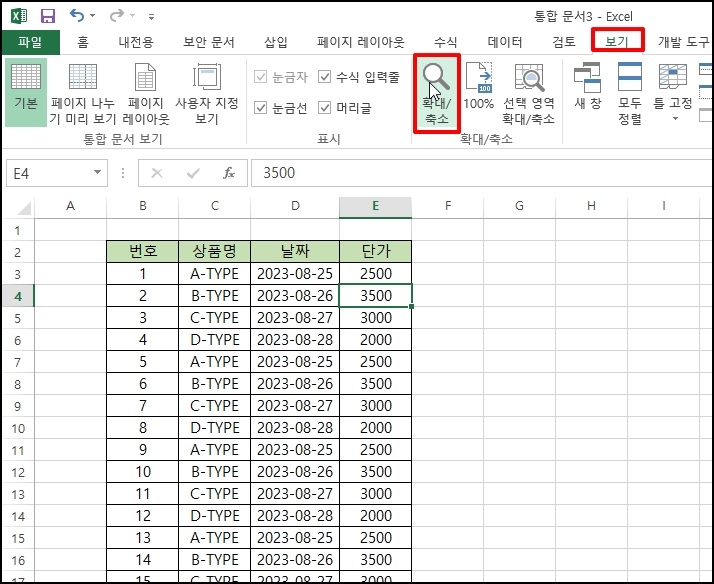Click the formula bar showing 3500
The height and width of the screenshot is (584, 714).
[482, 173]
